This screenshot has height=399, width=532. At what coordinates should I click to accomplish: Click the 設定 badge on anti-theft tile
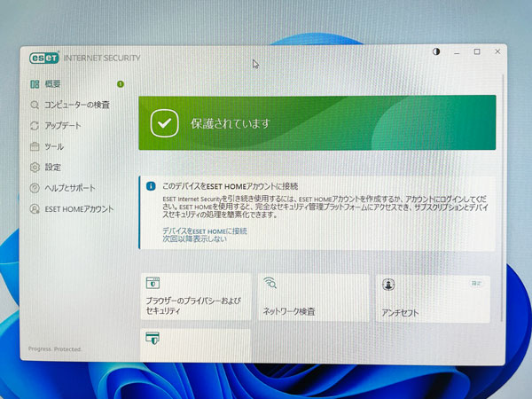pos(476,284)
